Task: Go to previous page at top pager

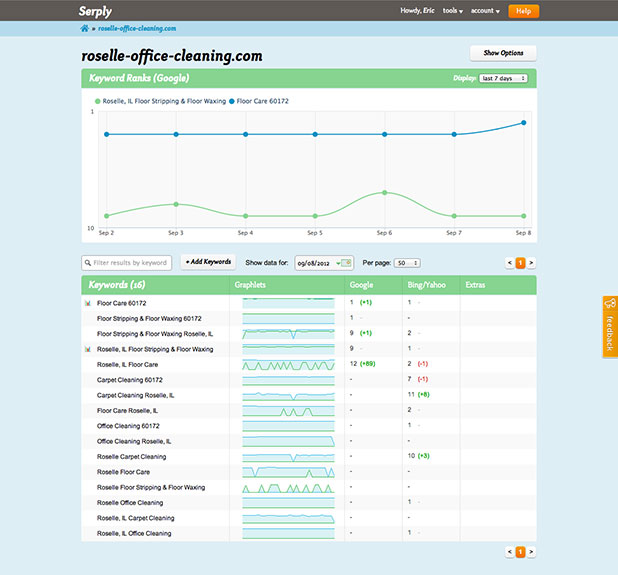Action: [510, 263]
